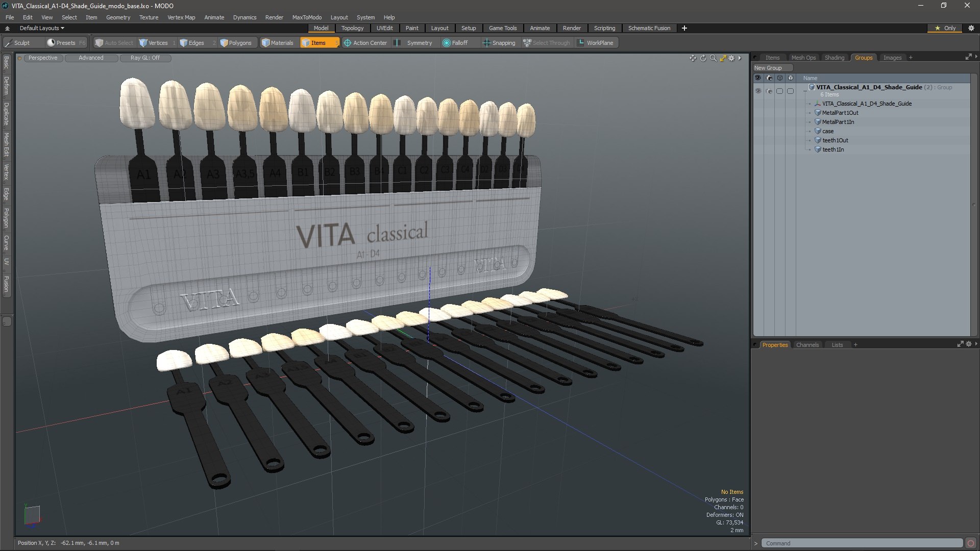
Task: Open the Basic vertical sidebar tab
Action: pos(7,63)
